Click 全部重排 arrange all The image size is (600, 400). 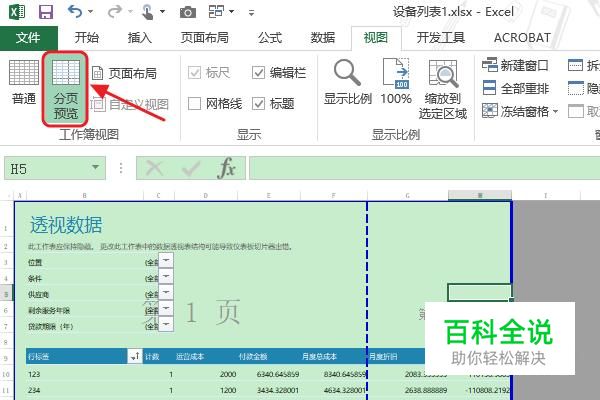tap(515, 88)
